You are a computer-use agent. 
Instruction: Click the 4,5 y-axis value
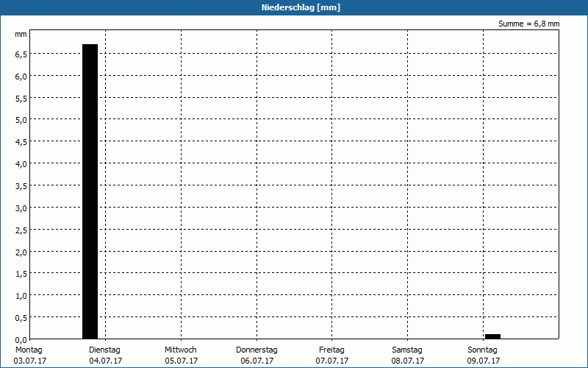[21, 142]
